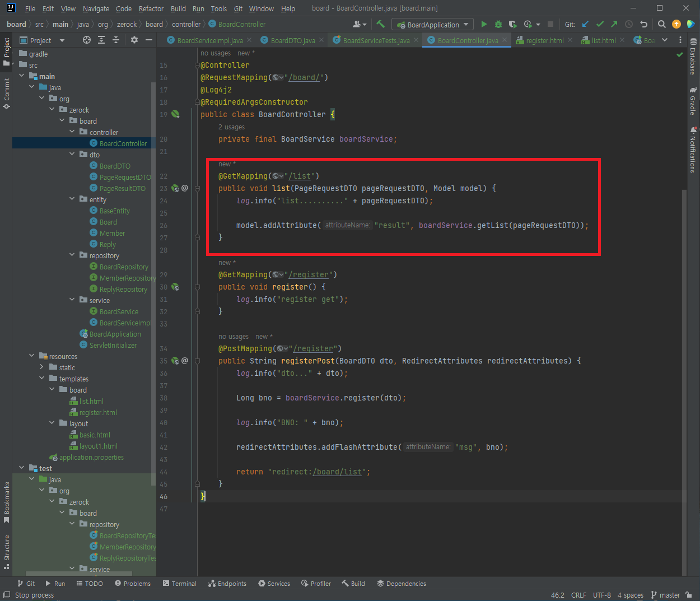Toggle tool window bars icon bottom-left
700x601 pixels.
point(7,595)
